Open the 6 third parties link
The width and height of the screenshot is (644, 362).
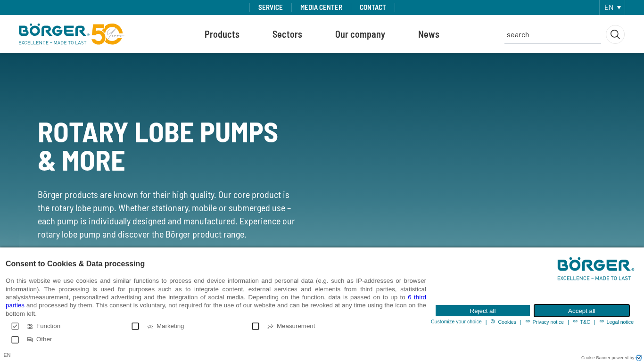pos(417,297)
